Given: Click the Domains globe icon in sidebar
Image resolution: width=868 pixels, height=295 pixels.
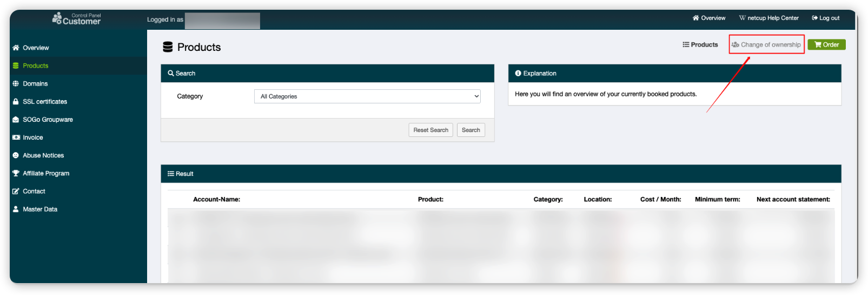Looking at the screenshot, I should tap(16, 84).
